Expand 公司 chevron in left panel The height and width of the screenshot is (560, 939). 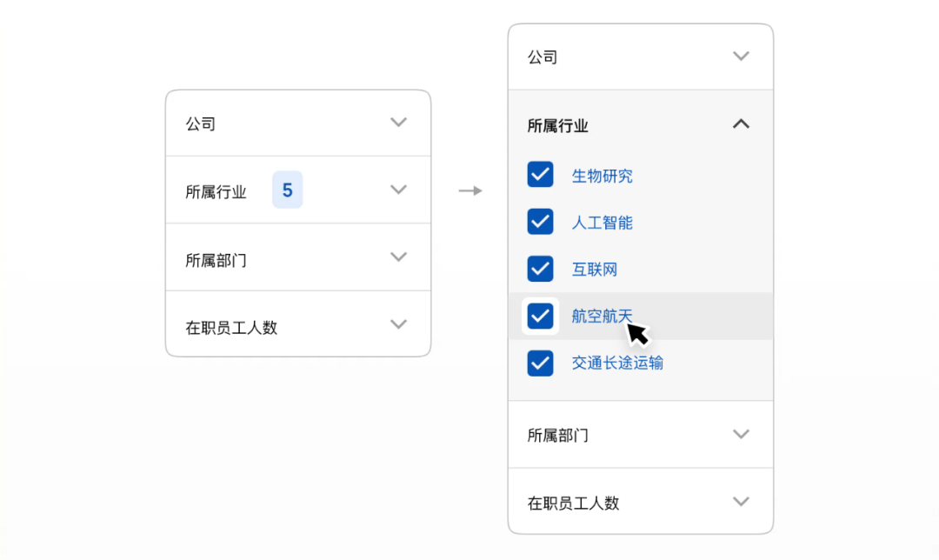[x=398, y=123]
